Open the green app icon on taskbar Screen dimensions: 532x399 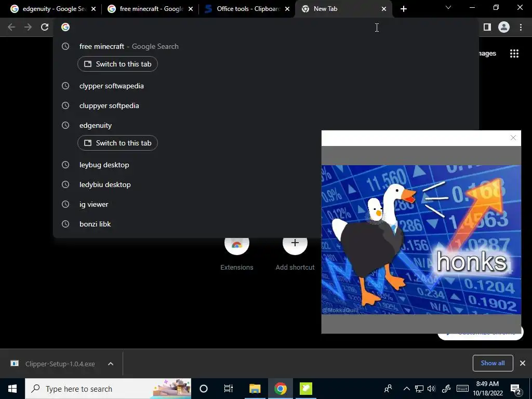(305, 389)
